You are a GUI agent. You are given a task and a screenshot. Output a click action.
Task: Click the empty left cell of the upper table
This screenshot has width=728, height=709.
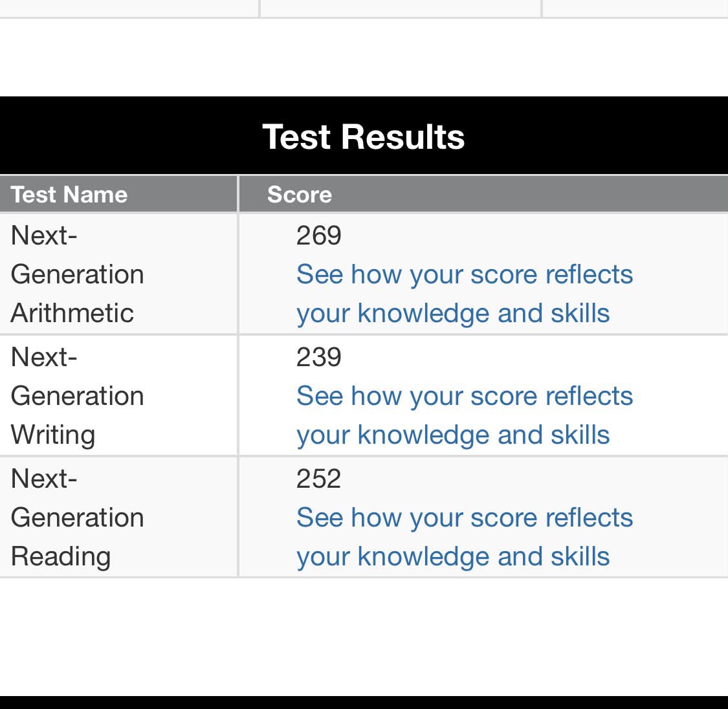(129, 8)
